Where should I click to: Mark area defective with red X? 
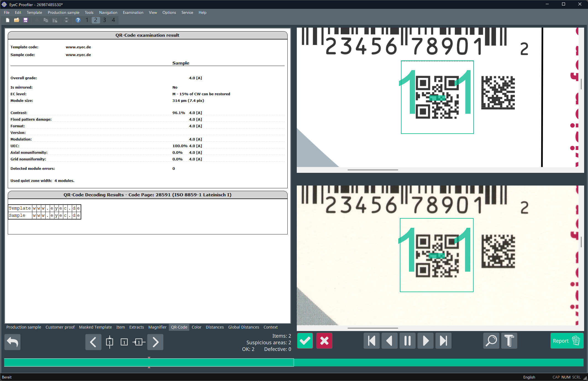point(324,341)
